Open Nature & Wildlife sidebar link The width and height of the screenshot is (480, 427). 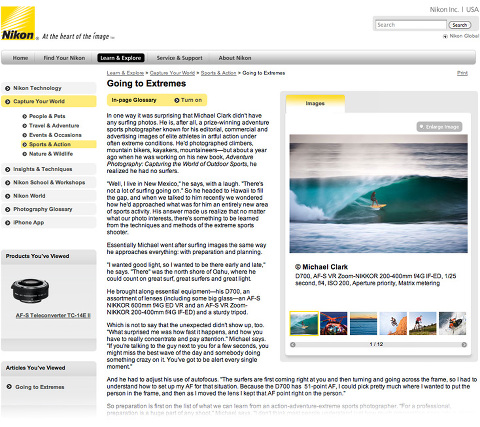tap(51, 154)
